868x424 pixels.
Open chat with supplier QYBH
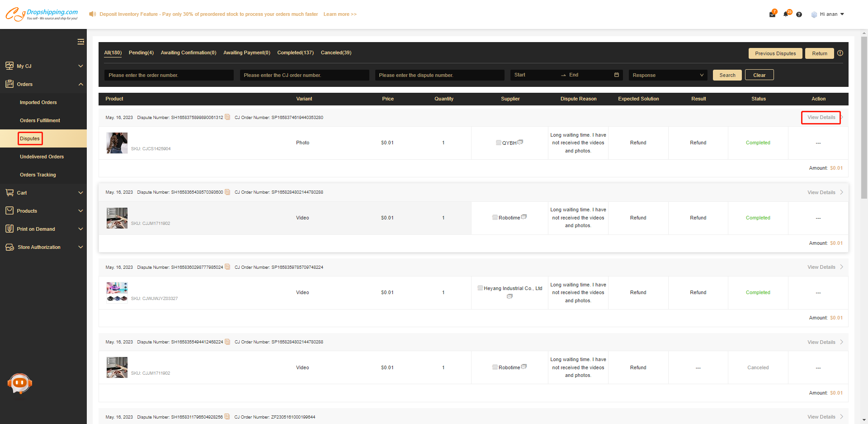520,142
